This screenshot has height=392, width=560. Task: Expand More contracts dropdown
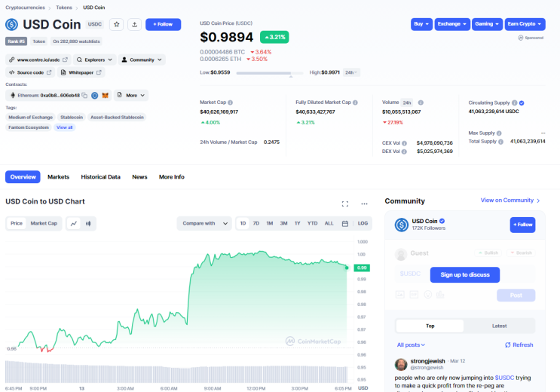pyautogui.click(x=131, y=96)
